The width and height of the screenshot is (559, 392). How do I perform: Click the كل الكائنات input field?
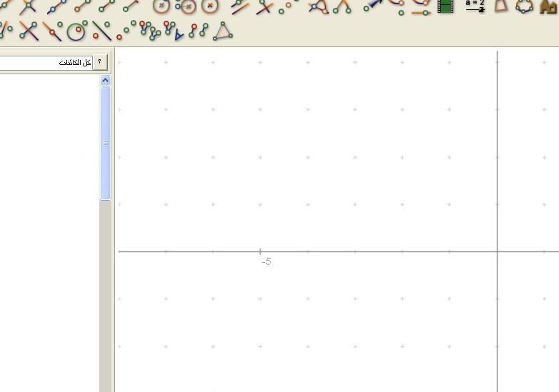(x=46, y=63)
